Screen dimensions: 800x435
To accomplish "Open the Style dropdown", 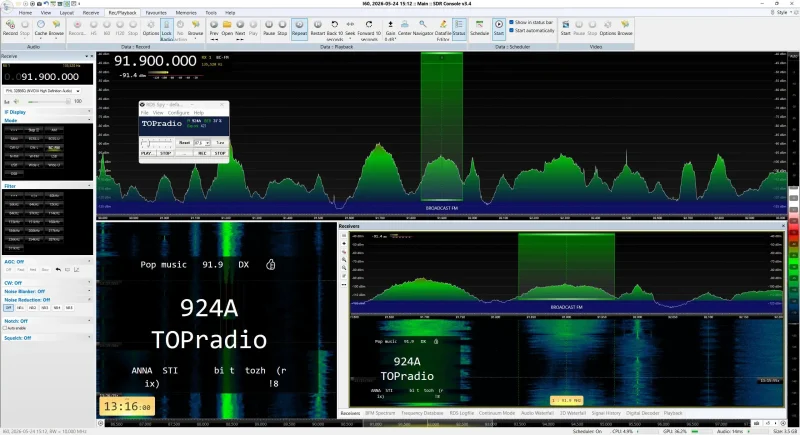I will [x=782, y=12].
